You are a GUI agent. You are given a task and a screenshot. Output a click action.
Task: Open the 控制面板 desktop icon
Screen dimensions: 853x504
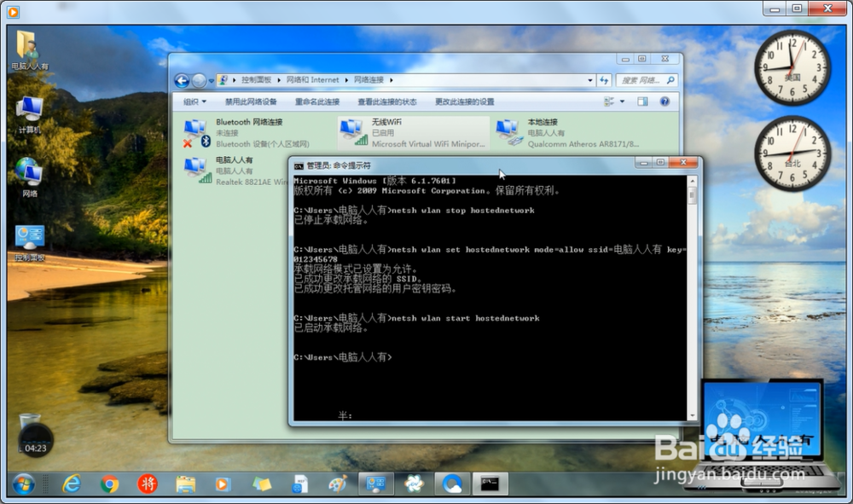tap(29, 243)
